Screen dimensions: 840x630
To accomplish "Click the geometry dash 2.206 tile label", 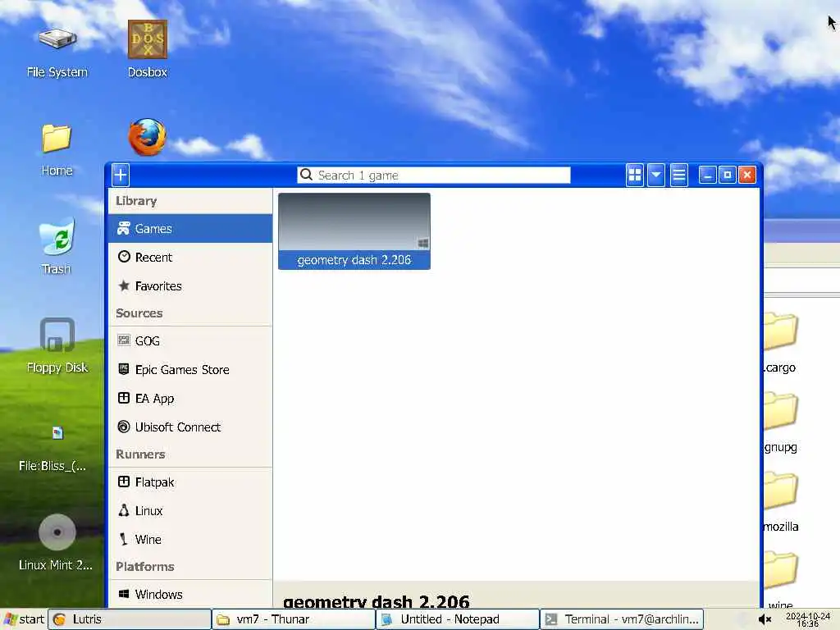I will [x=354, y=260].
